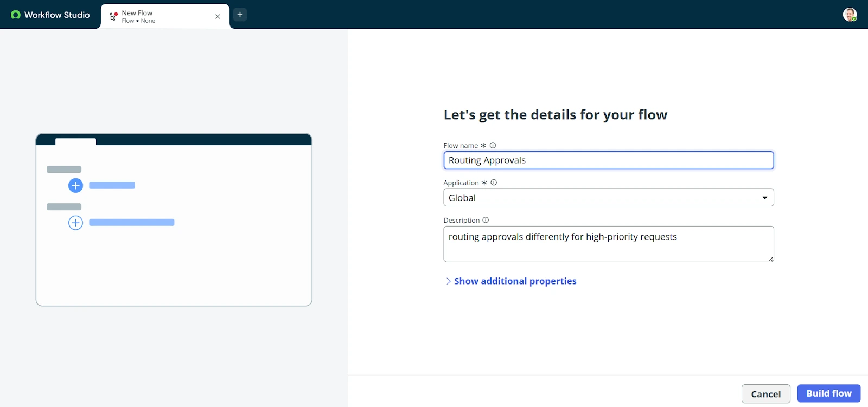This screenshot has width=868, height=407.
Task: Click the red unsaved-changes dot on the tab
Action: pyautogui.click(x=117, y=13)
